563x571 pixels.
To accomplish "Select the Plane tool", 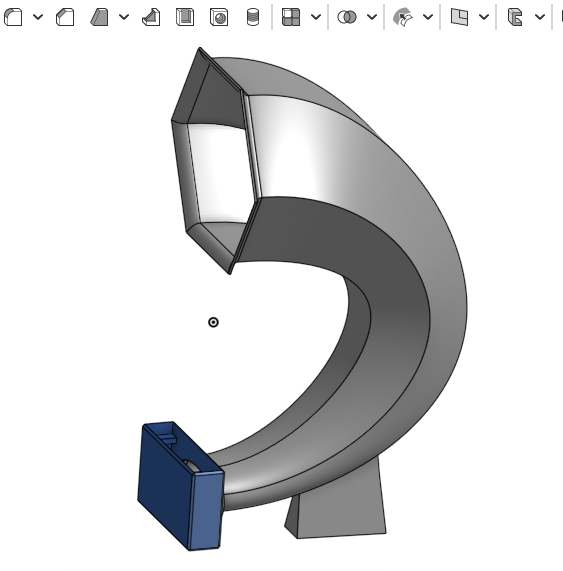I will pos(459,17).
